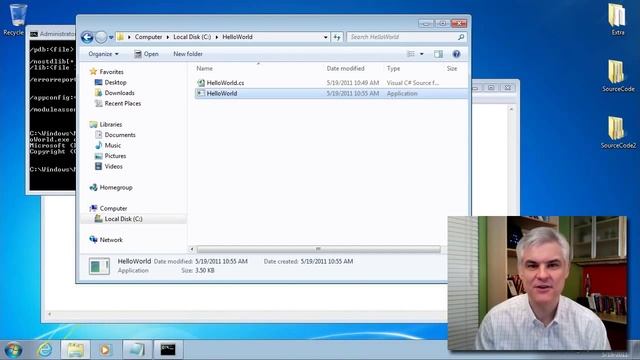Viewport: 640px width, 360px height.
Task: Go back with the Explorer Back arrow
Action: 87,37
